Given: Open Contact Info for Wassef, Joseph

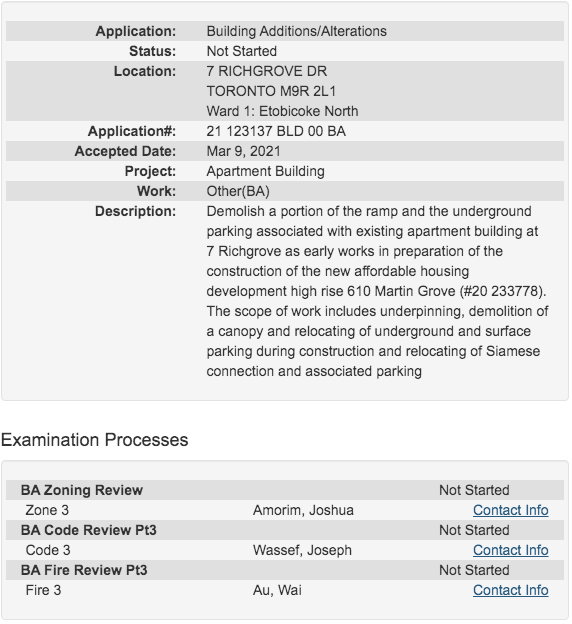Looking at the screenshot, I should (510, 550).
